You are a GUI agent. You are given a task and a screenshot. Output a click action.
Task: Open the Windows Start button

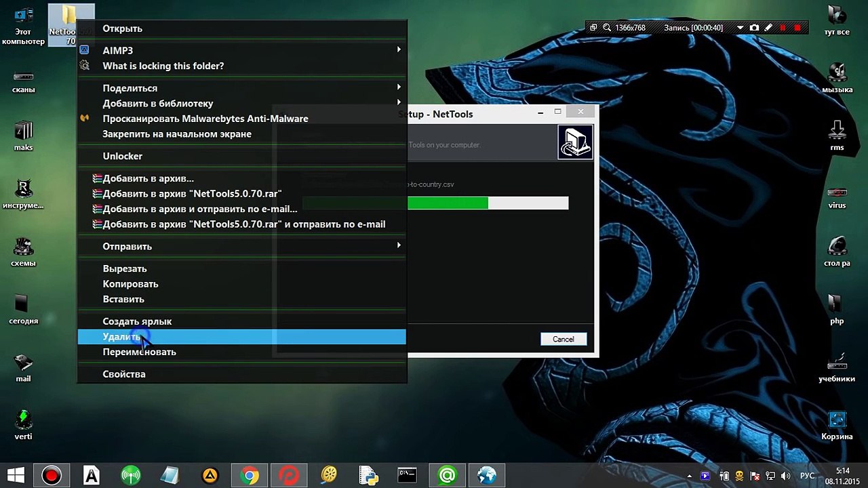point(16,476)
